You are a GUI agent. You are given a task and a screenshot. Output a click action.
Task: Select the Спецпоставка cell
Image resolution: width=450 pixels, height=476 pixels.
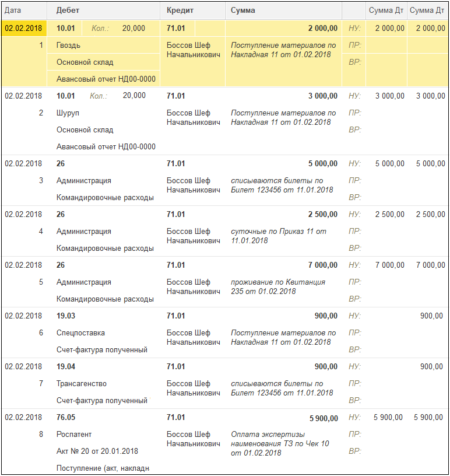click(80, 332)
